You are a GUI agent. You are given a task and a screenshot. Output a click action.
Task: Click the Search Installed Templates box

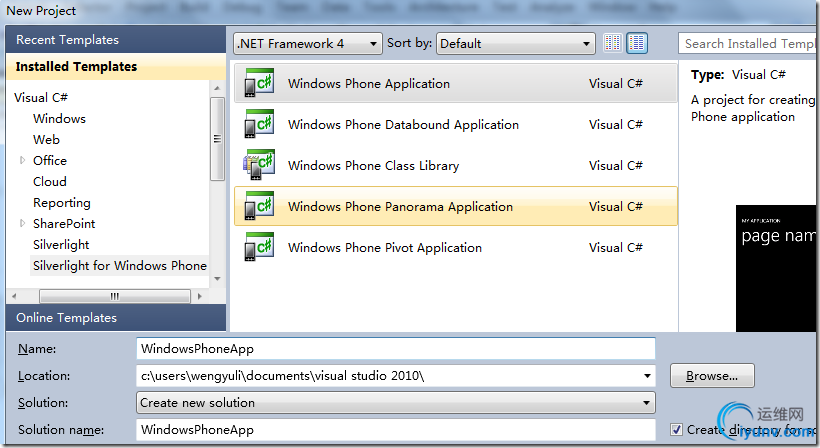[748, 43]
